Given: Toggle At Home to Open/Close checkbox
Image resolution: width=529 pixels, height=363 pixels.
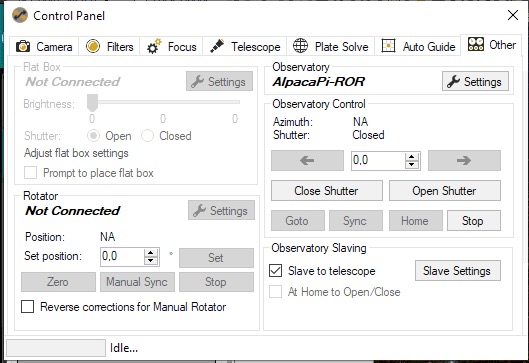Looking at the screenshot, I should pyautogui.click(x=275, y=291).
